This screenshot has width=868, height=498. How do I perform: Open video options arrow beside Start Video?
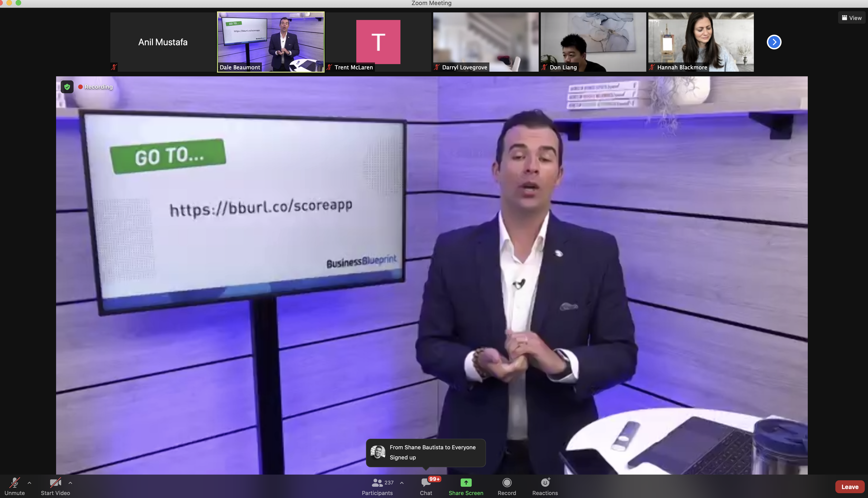click(70, 483)
